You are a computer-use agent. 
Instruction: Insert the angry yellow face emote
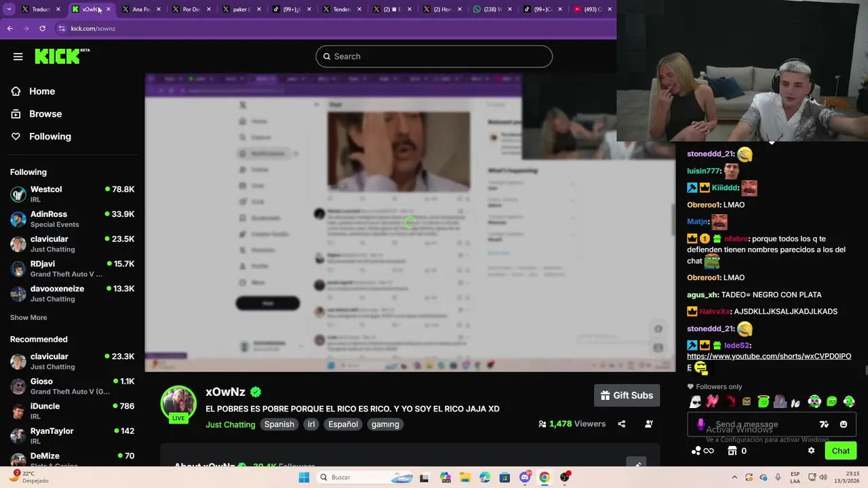point(747,402)
